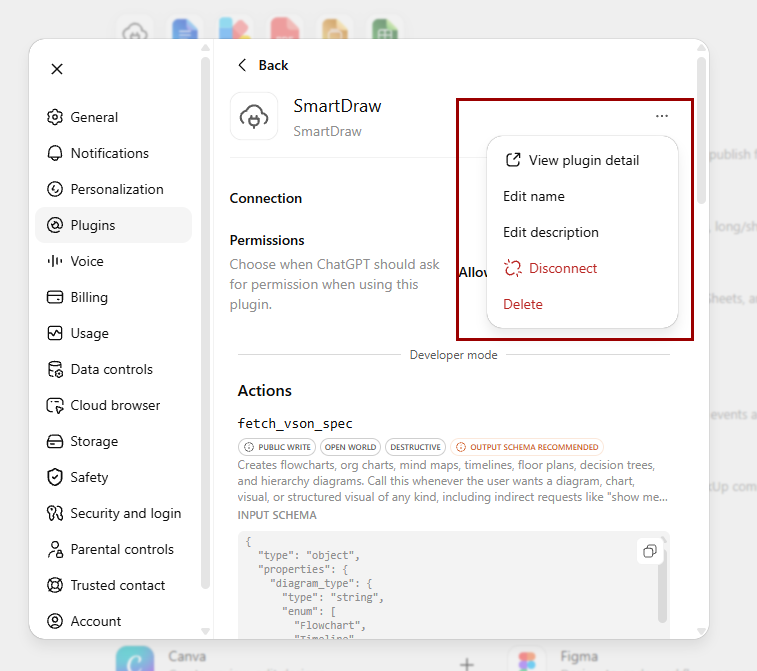Open General settings gear icon
Image resolution: width=757 pixels, height=671 pixels.
coord(55,117)
